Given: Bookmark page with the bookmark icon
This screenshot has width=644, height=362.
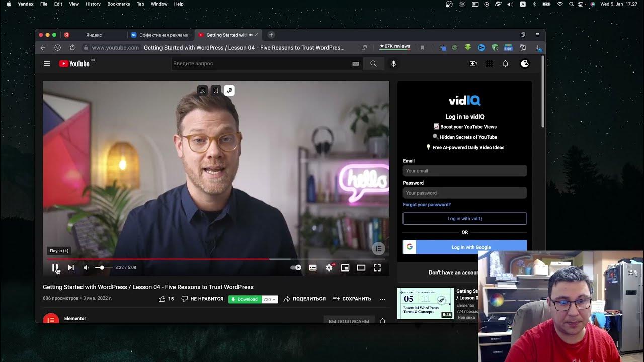Looking at the screenshot, I should click(422, 48).
